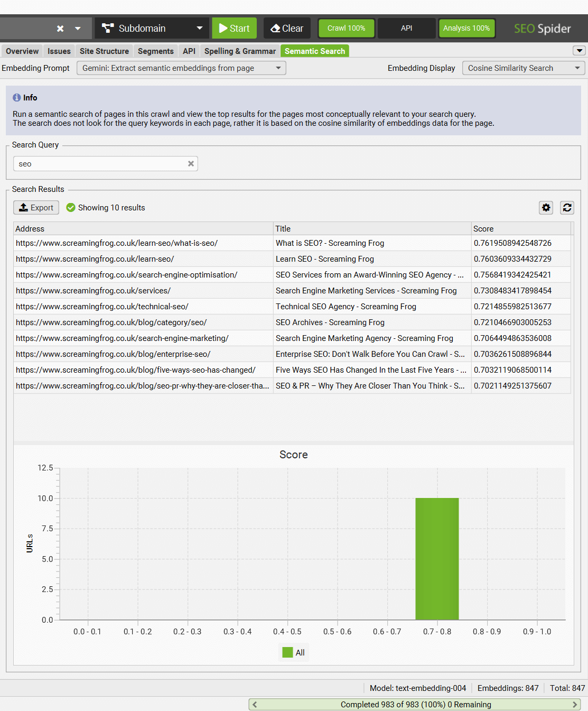
Task: Refresh the semantic search results
Action: pyautogui.click(x=567, y=207)
